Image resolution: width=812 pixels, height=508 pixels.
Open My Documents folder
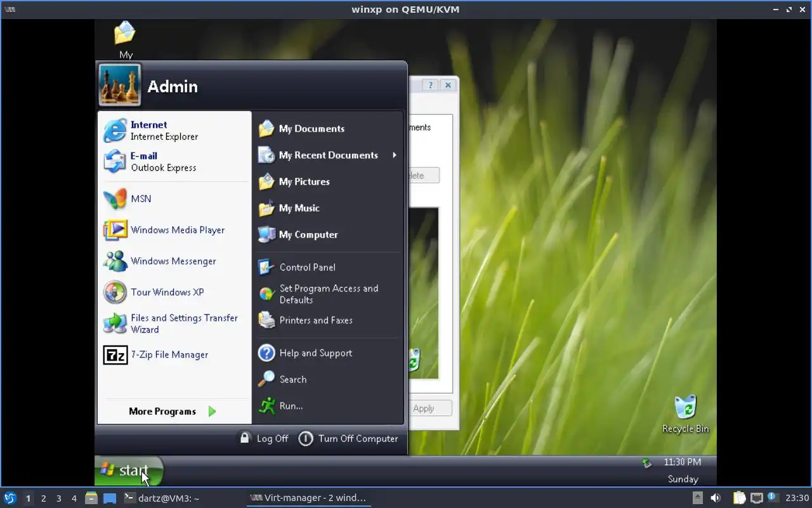329,128
